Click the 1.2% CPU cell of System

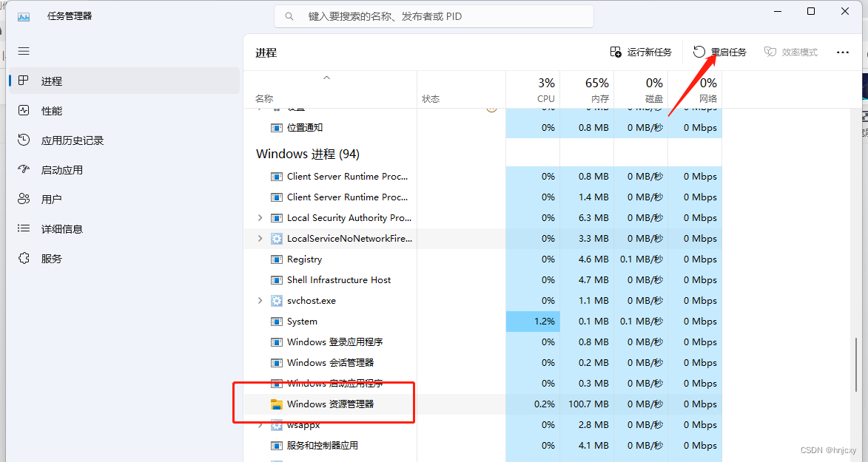[x=533, y=322]
